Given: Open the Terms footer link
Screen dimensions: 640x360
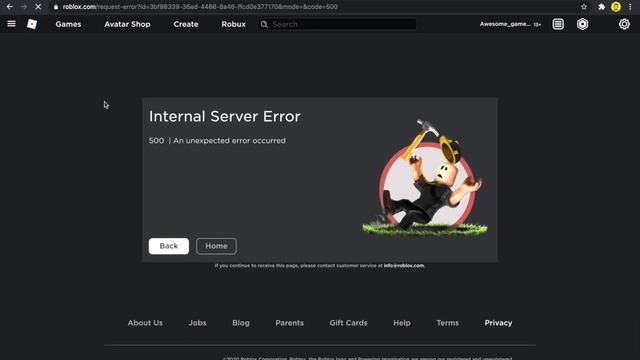Looking at the screenshot, I should (447, 323).
